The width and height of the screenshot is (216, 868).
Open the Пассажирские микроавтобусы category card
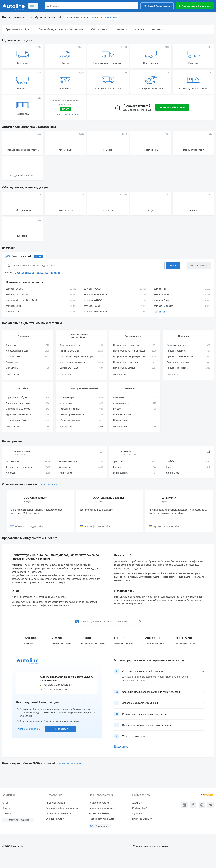point(23,143)
